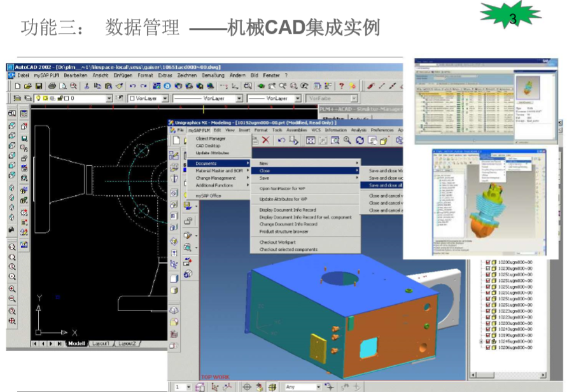567x392 pixels.
Task: Toggle checkbox for 10206ugm000~00 component
Action: [488, 347]
